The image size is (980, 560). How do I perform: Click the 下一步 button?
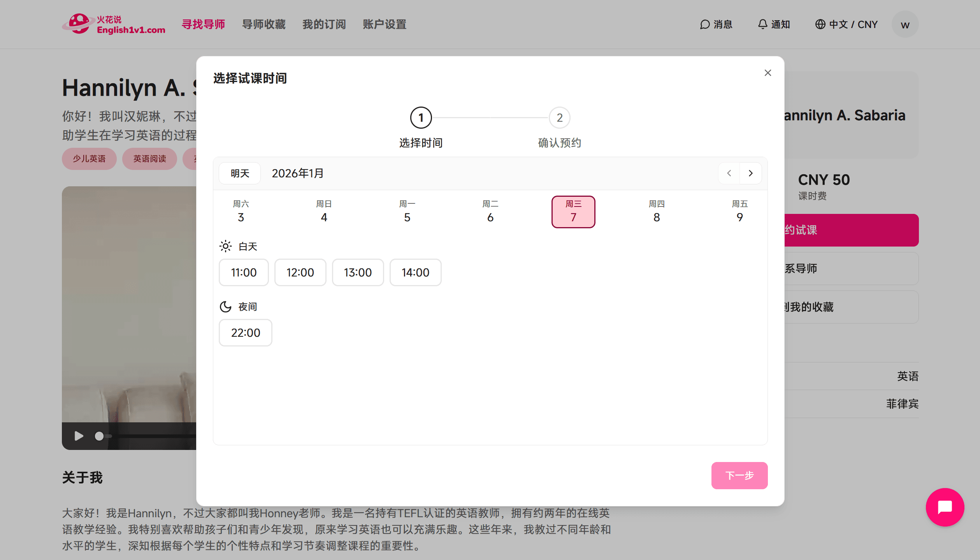(739, 475)
